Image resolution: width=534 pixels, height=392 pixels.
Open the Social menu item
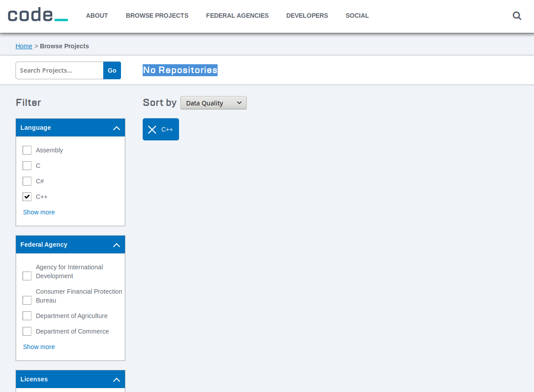click(357, 16)
